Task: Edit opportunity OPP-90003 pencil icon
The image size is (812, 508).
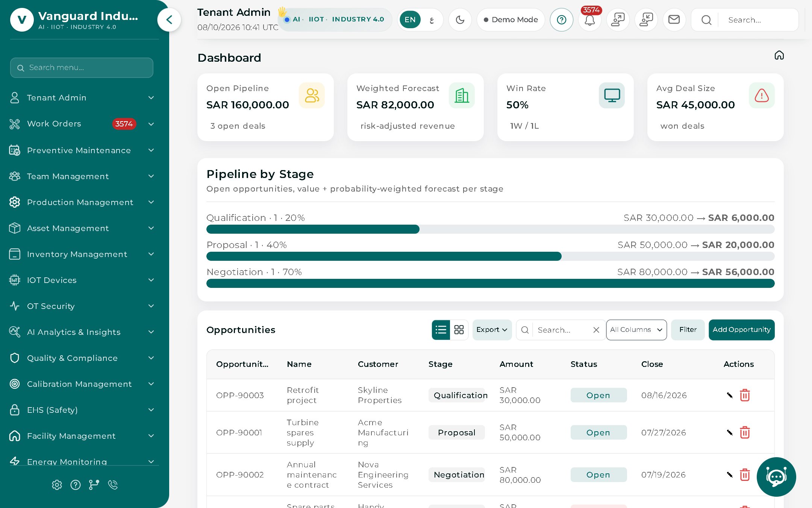Action: 730,395
